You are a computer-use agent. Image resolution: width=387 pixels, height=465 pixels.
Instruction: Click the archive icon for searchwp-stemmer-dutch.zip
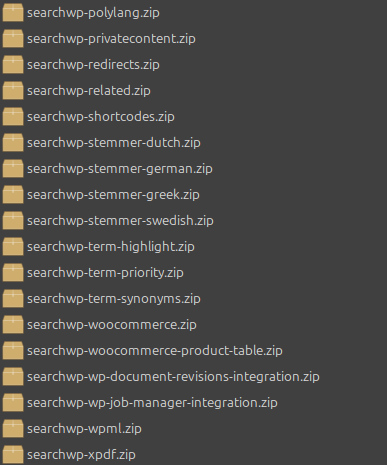tap(13, 143)
